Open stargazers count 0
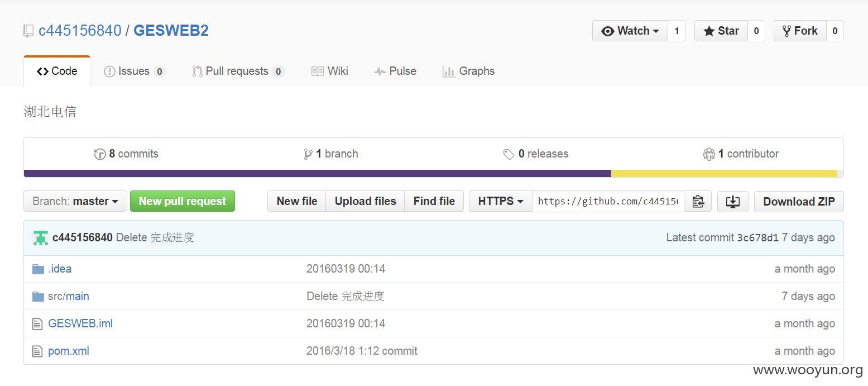The width and height of the screenshot is (868, 386). click(x=756, y=31)
